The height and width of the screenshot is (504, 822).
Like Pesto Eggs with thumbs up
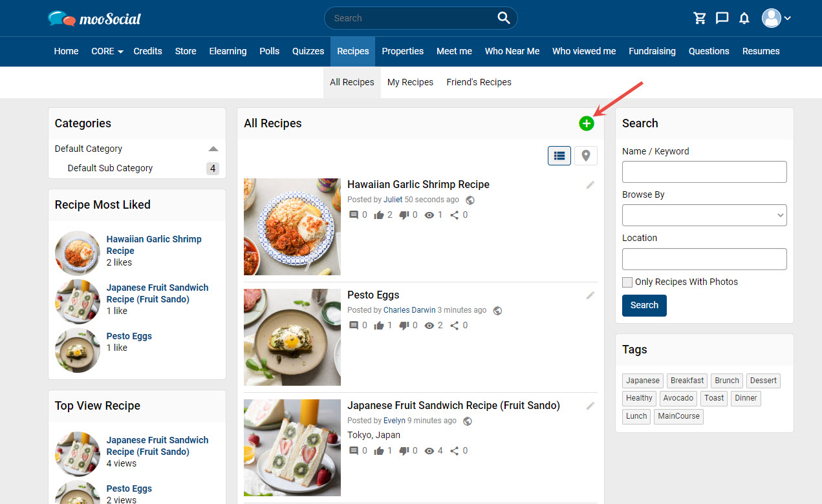(x=379, y=326)
